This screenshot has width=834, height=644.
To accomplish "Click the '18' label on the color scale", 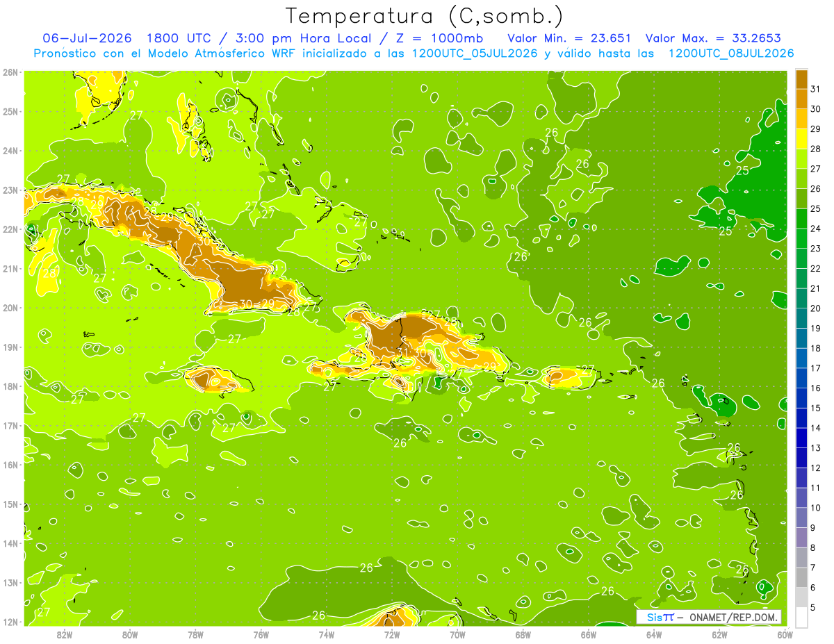I will (815, 349).
